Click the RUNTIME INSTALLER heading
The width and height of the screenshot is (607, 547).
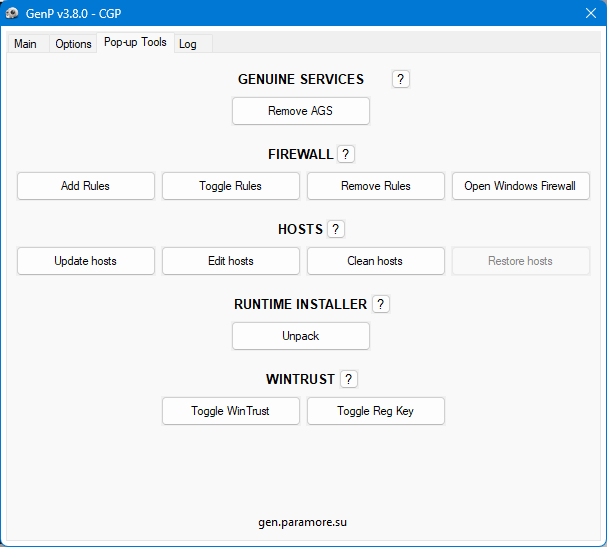click(300, 304)
